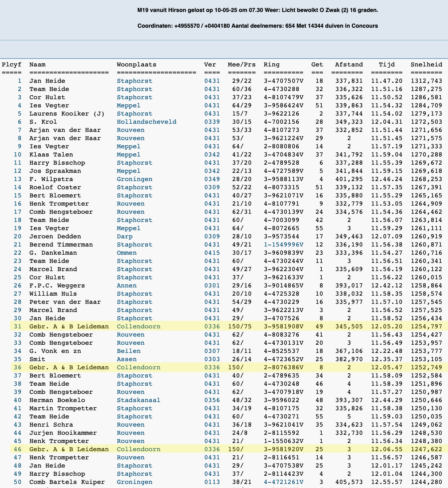The height and width of the screenshot is (488, 448).
Task: Select the Plcyf column header
Action: pos(12,65)
